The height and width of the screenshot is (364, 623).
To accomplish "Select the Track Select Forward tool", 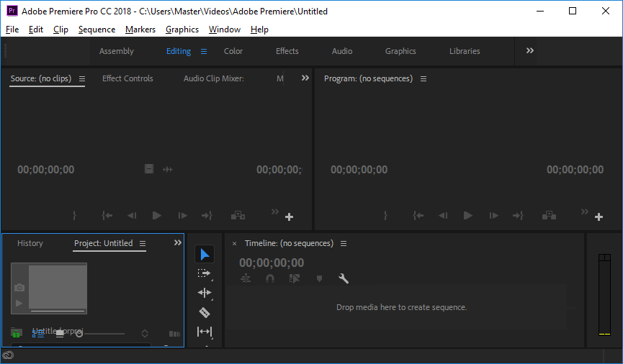I will 205,273.
